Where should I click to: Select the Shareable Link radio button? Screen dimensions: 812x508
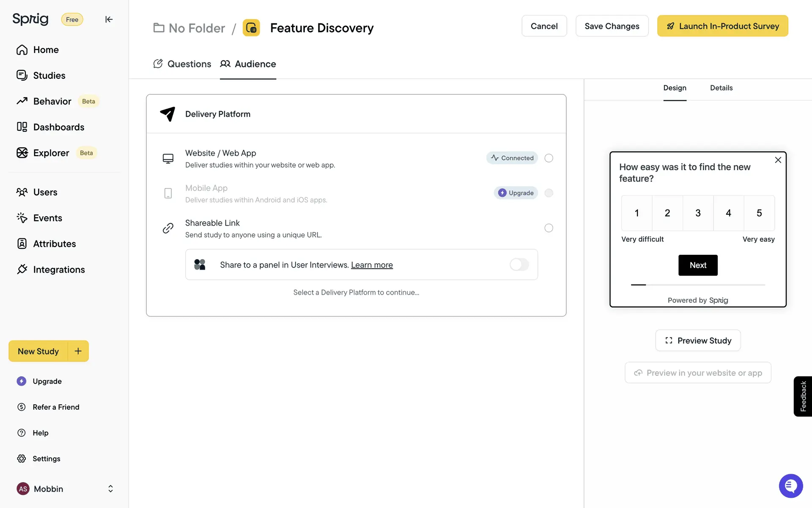pos(549,228)
